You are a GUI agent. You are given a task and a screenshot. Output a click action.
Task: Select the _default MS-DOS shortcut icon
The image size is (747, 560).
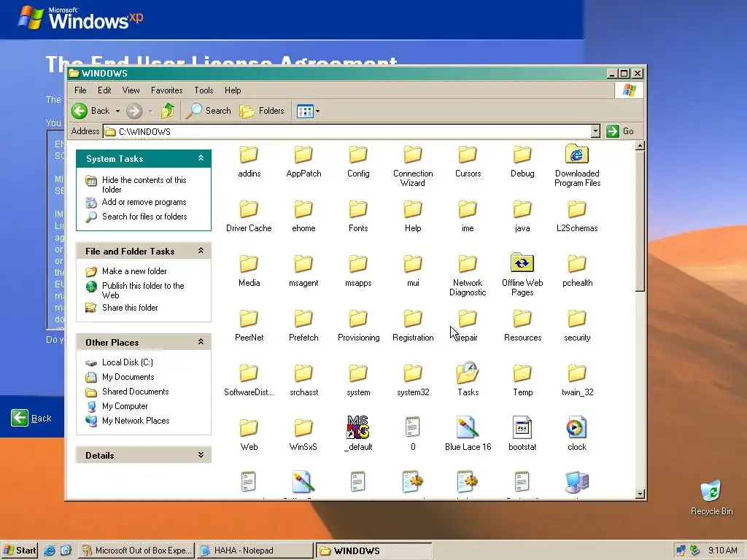pos(358,427)
